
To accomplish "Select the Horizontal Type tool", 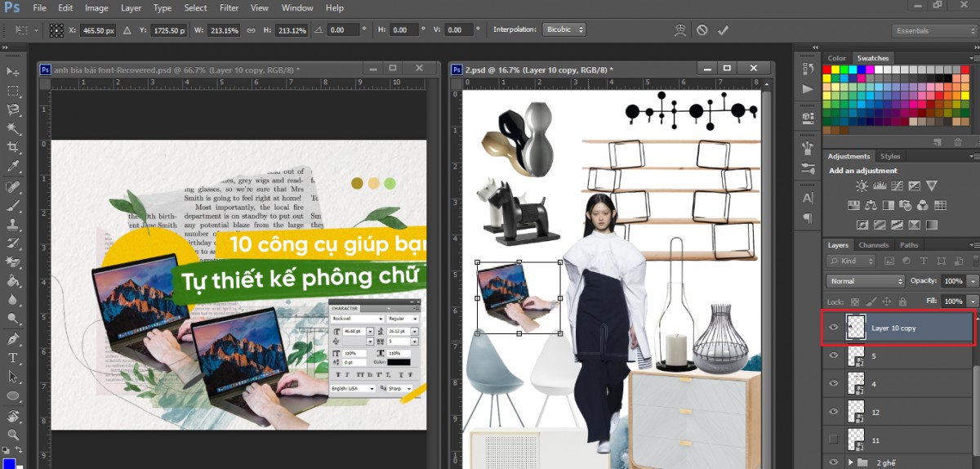I will (x=13, y=359).
